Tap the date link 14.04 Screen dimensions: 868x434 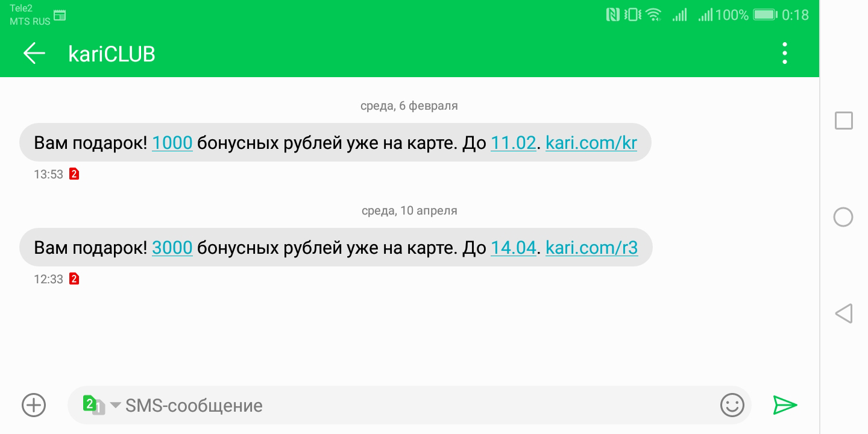coord(514,248)
